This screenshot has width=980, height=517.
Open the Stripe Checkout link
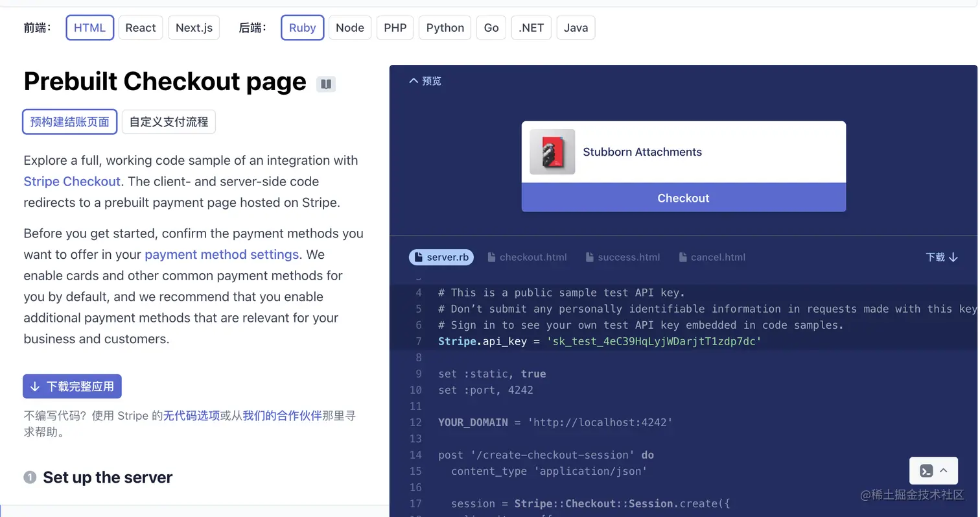pyautogui.click(x=72, y=182)
